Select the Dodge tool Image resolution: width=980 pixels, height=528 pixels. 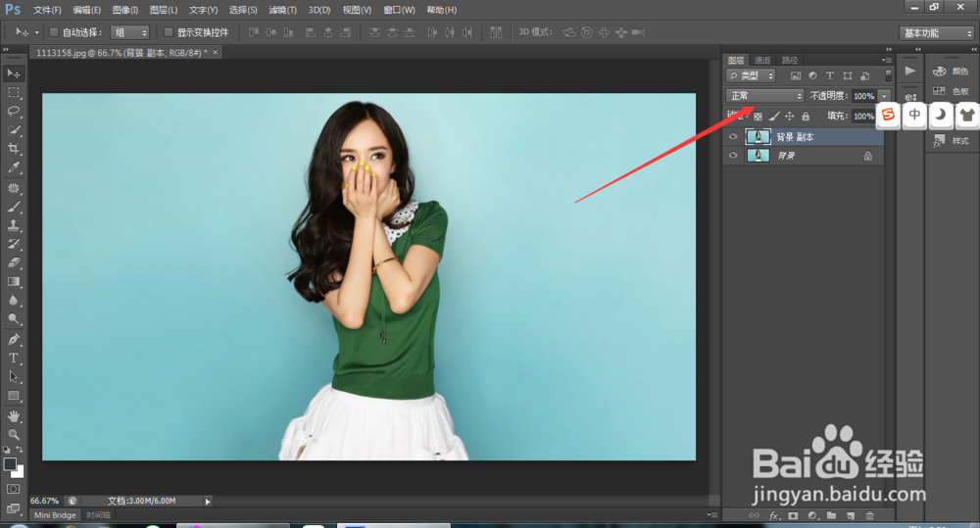coord(13,319)
